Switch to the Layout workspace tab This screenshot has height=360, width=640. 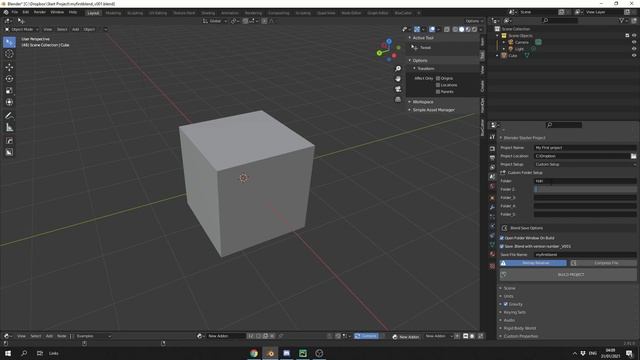[x=93, y=13]
